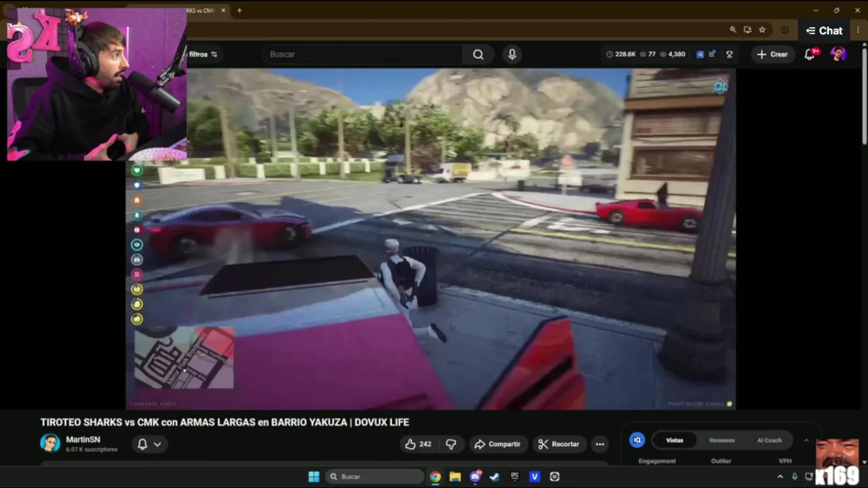Screen dimensions: 868x488
Task: Open the last pinned taskbar app
Action: pos(555,476)
